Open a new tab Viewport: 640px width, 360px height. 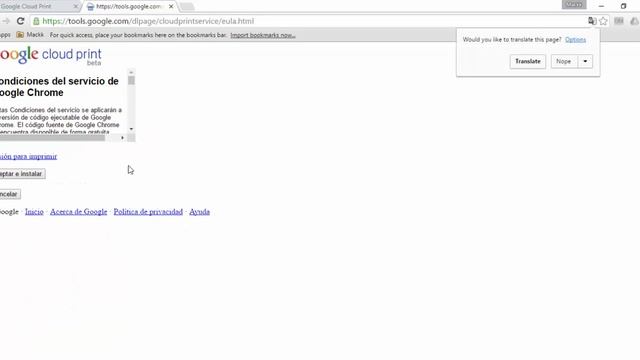187,7
